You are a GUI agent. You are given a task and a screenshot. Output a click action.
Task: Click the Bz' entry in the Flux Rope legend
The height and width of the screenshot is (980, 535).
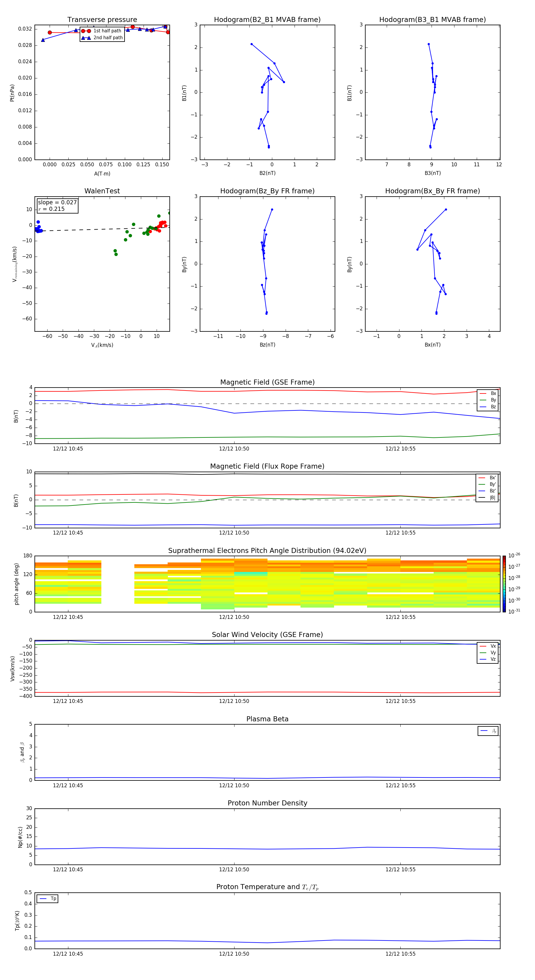pos(487,491)
